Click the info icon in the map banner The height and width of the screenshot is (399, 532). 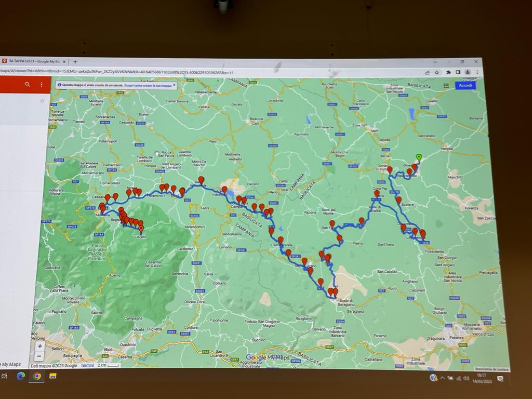pyautogui.click(x=60, y=85)
